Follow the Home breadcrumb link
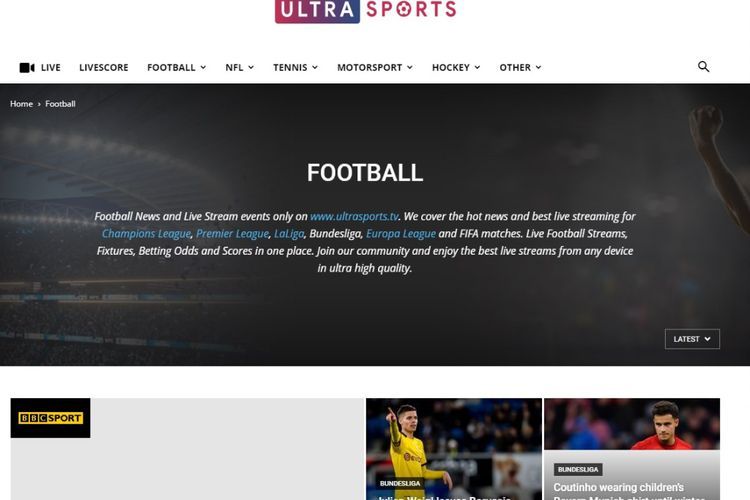Screen dimensions: 750x500 pos(22,104)
